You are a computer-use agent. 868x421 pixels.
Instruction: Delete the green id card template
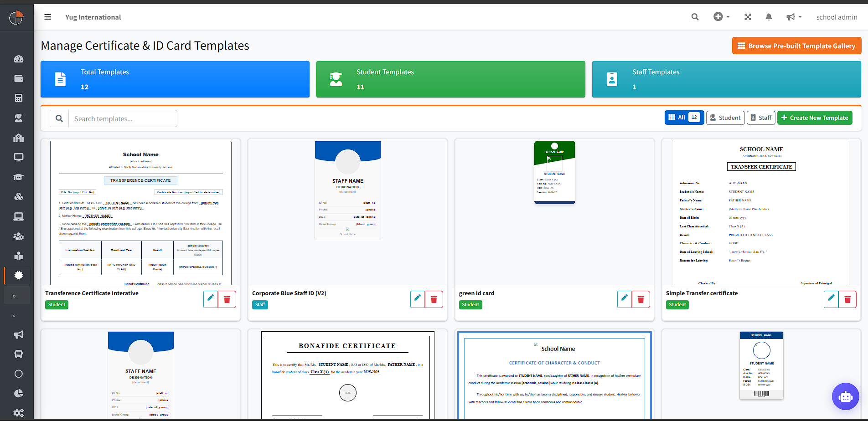(x=641, y=299)
